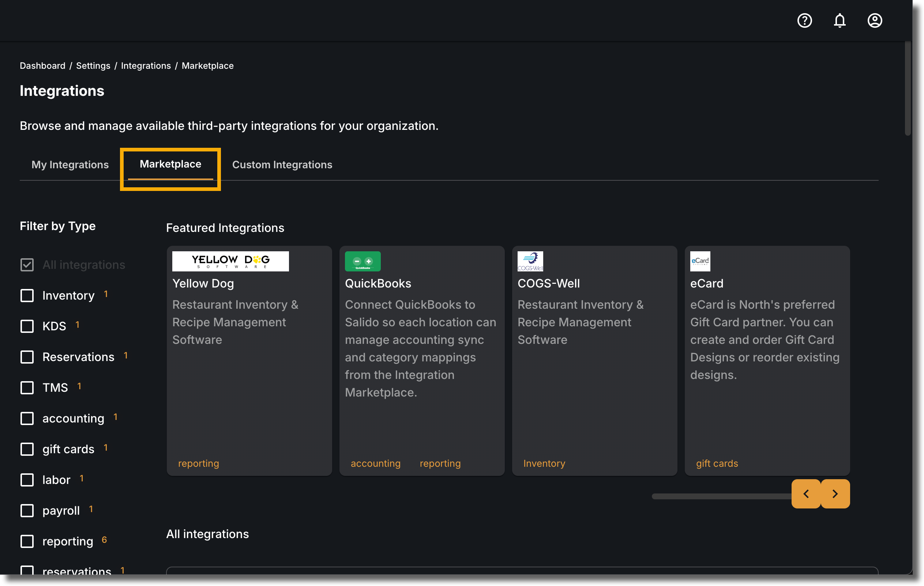Click the Filter by Type heading

(57, 226)
